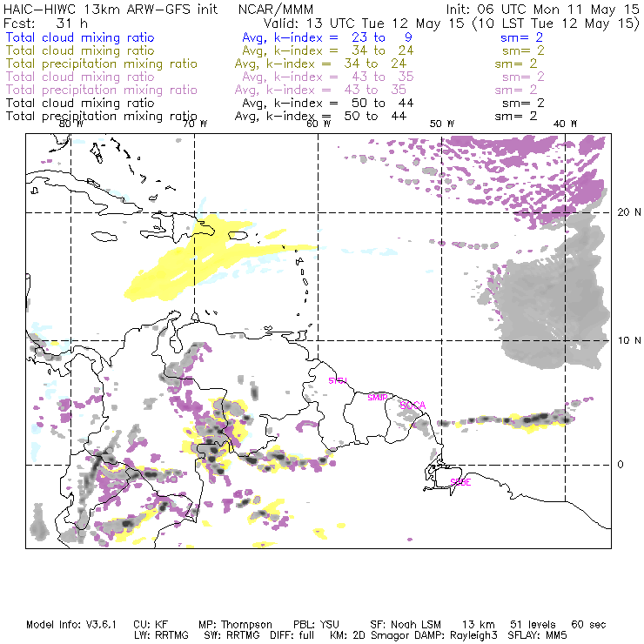Click the 'LW: RRTMG' footer text
The height and width of the screenshot is (644, 644).
pos(161,635)
